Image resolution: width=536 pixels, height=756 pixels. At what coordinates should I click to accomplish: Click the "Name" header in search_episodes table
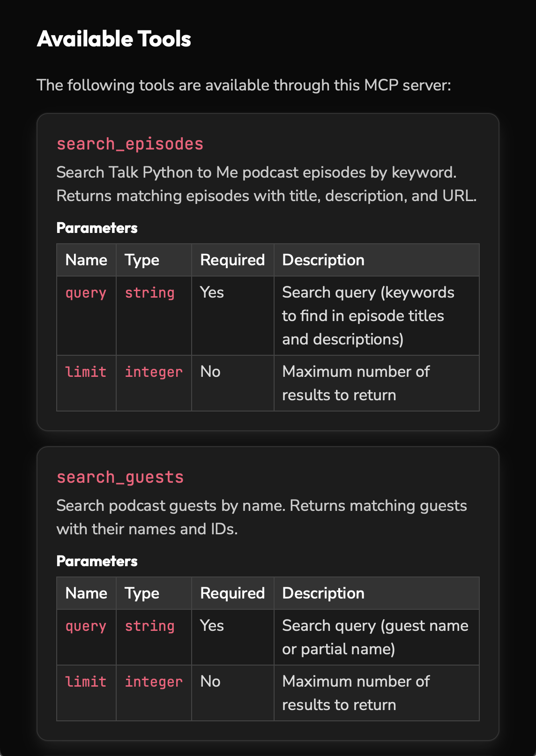point(86,260)
